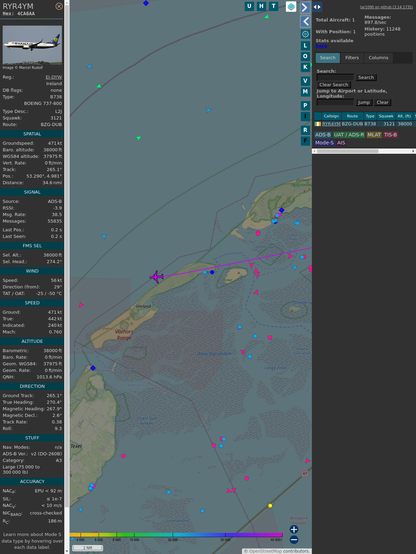Open the tar1090 on github link
This screenshot has height=554, width=416.
click(386, 7)
